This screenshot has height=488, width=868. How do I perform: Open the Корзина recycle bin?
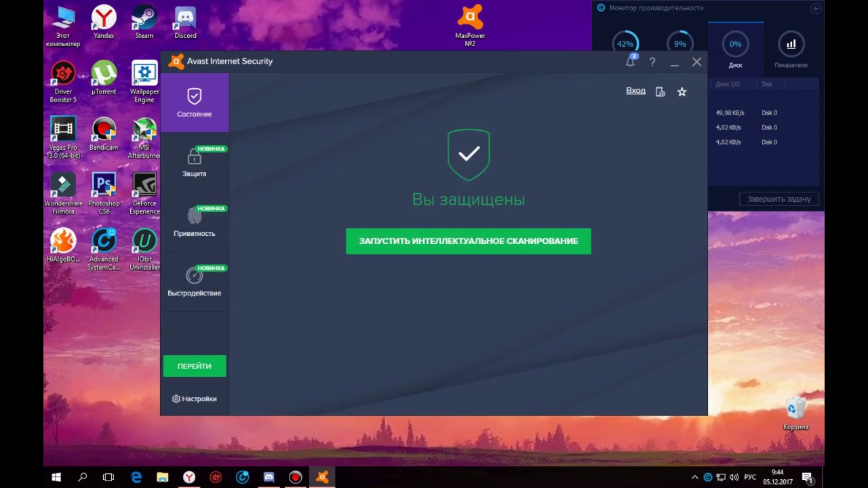click(x=795, y=413)
